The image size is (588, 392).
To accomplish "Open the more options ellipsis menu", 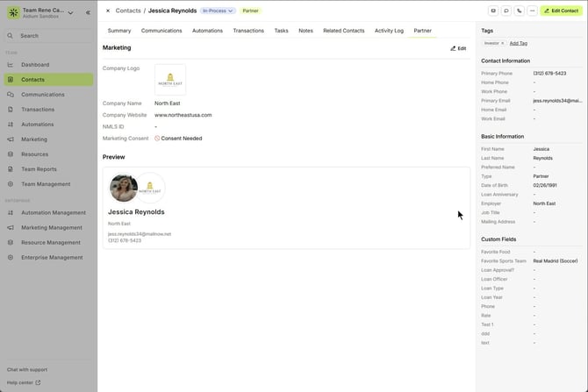I will click(532, 11).
